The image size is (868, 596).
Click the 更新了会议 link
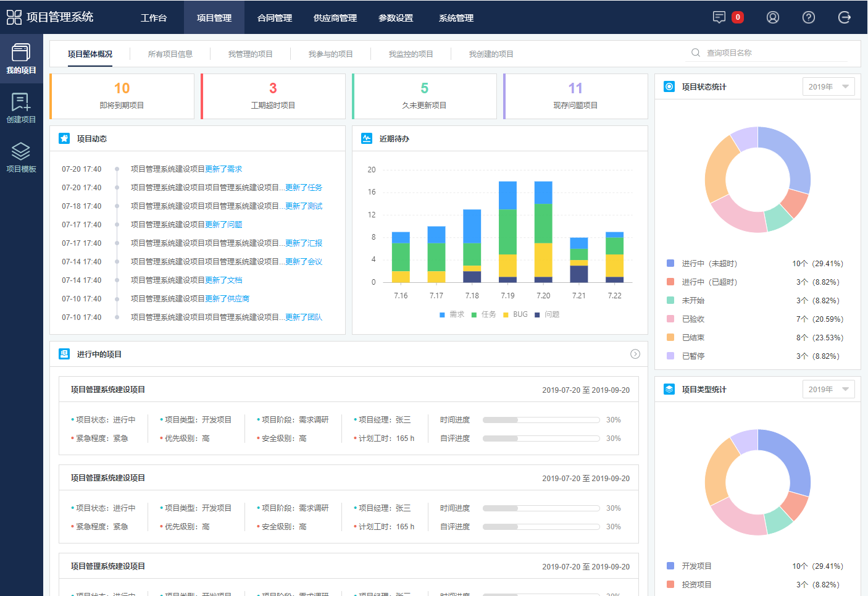[304, 261]
